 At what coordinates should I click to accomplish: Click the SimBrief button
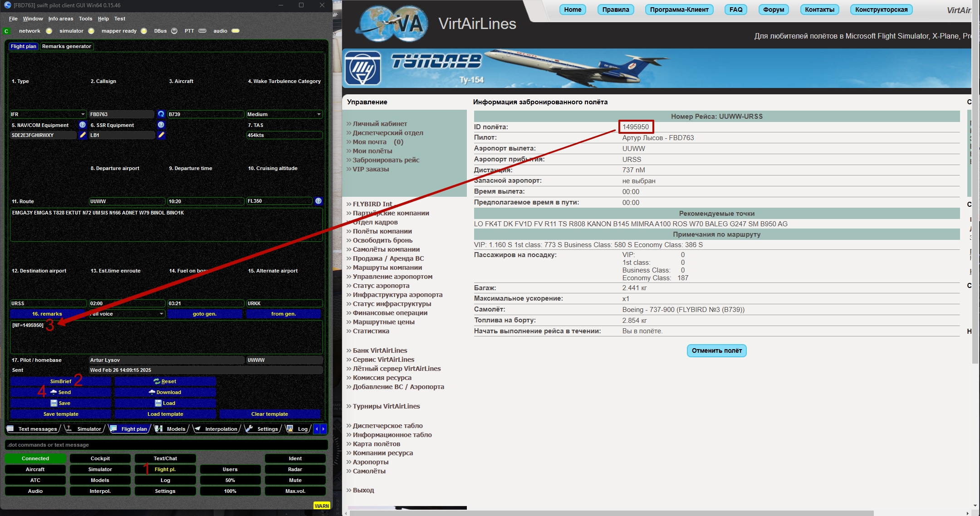[x=61, y=381]
